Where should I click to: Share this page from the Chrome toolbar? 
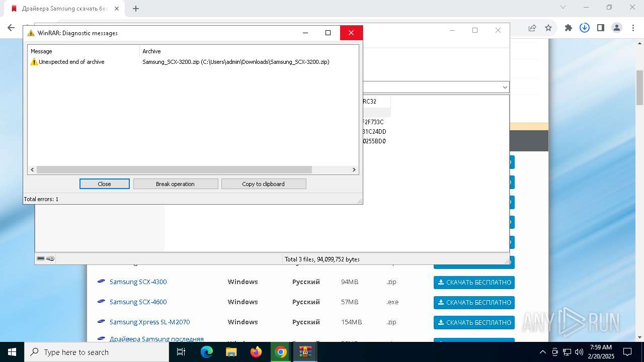(532, 28)
